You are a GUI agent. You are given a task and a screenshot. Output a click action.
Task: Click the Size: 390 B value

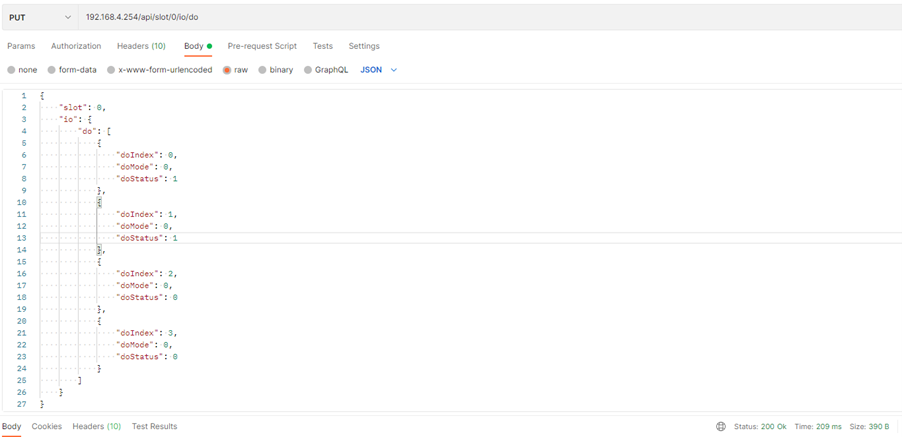tap(869, 427)
